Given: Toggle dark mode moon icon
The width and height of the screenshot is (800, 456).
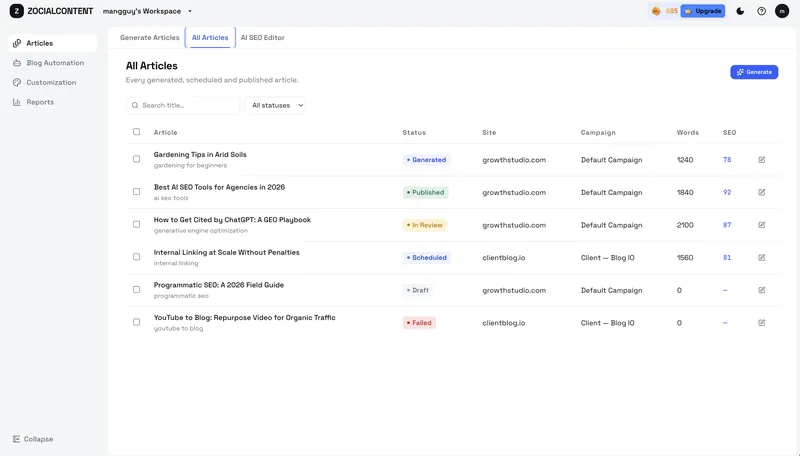Looking at the screenshot, I should click(740, 11).
